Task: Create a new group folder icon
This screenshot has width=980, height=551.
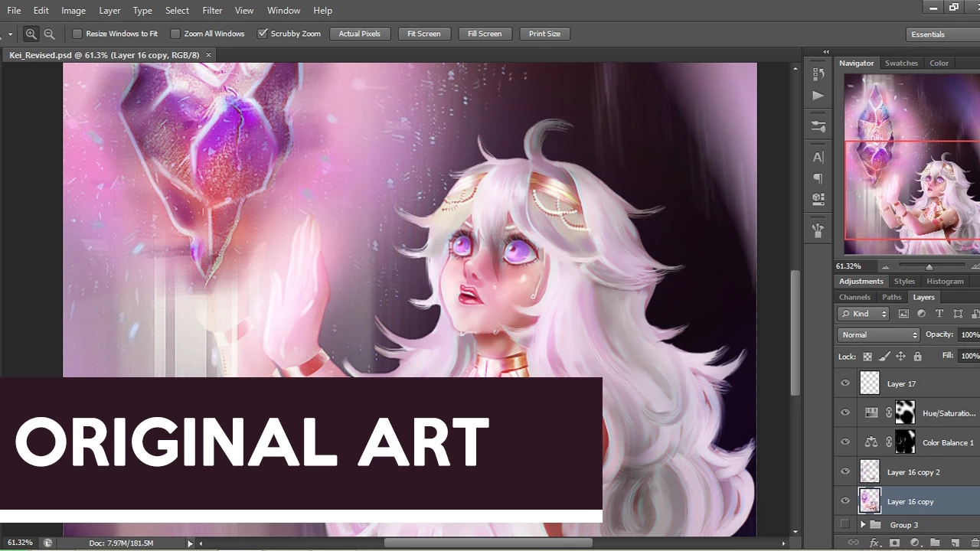Action: tap(935, 543)
